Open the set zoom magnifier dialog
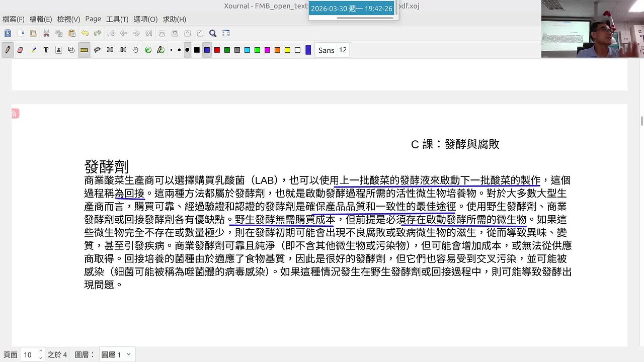Image resolution: width=644 pixels, height=362 pixels. pos(213,33)
